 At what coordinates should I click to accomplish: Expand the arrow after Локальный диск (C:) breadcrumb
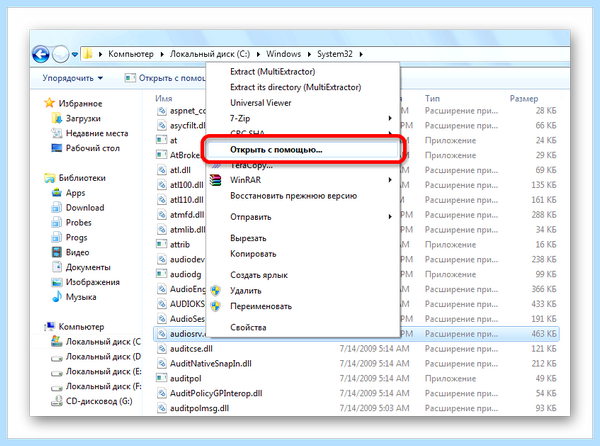259,54
